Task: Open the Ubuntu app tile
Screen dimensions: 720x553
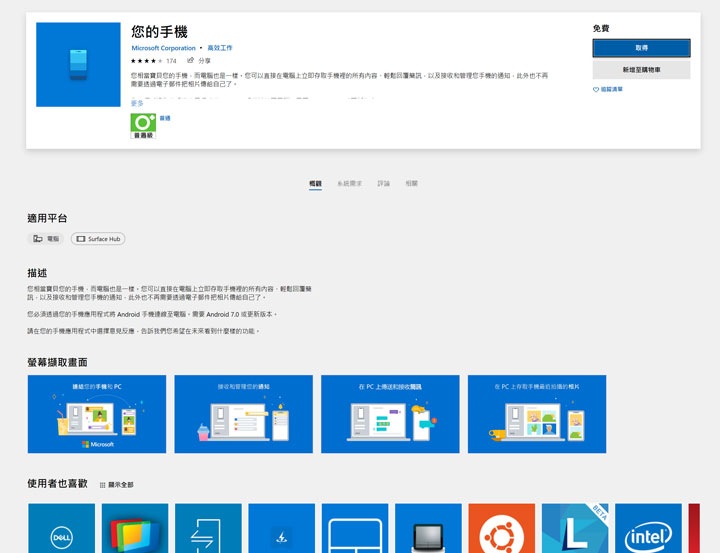Action: point(501,528)
